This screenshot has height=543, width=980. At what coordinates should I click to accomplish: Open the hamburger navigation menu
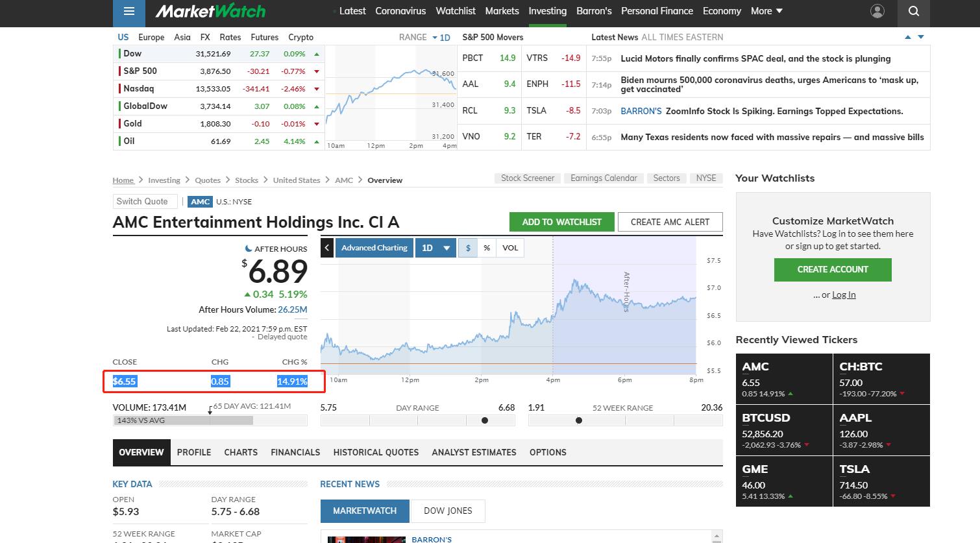[x=129, y=11]
